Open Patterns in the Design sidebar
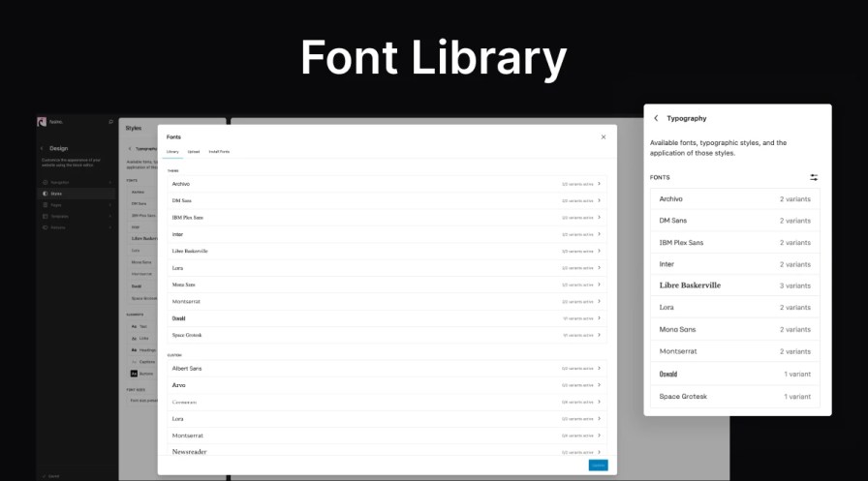The width and height of the screenshot is (868, 481). [76, 227]
